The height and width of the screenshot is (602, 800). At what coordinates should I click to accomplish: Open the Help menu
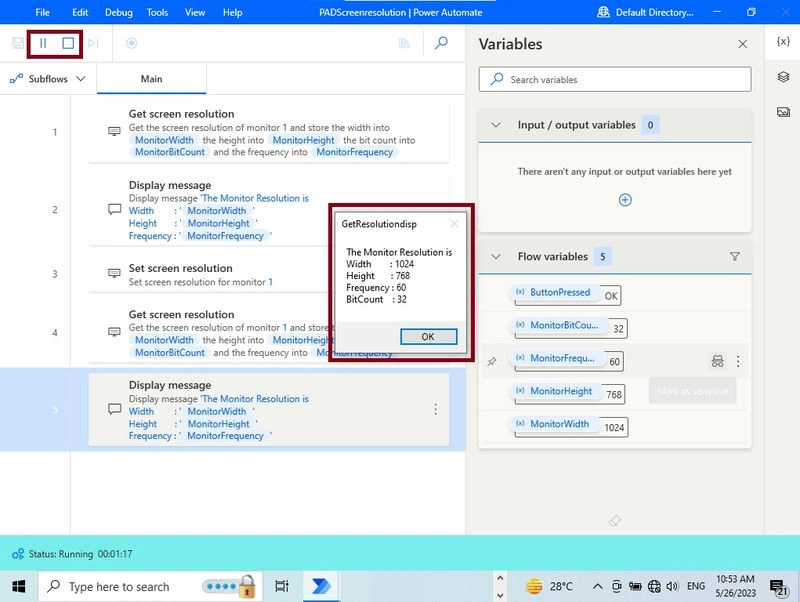tap(232, 12)
